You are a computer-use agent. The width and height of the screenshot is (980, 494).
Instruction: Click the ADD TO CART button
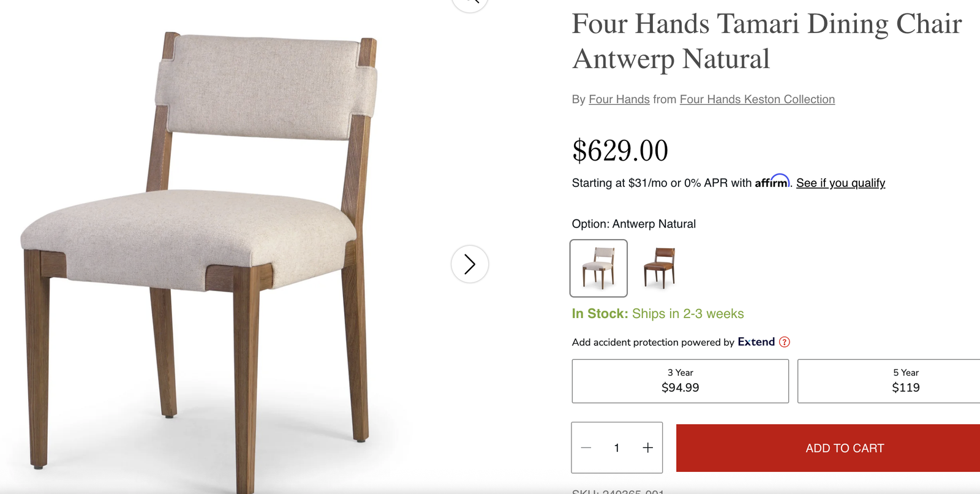point(828,448)
